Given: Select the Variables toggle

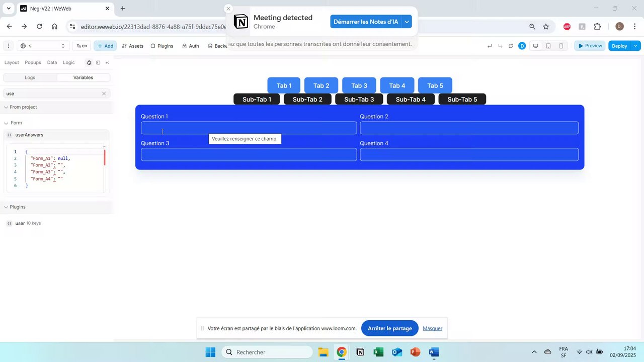Looking at the screenshot, I should [x=83, y=77].
